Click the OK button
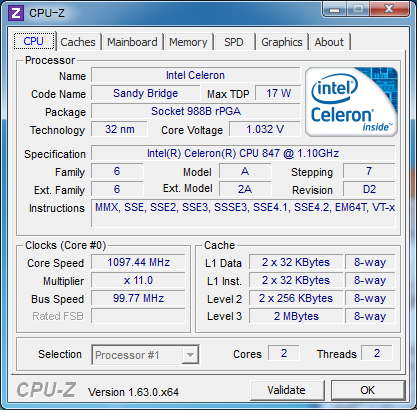 pos(368,390)
